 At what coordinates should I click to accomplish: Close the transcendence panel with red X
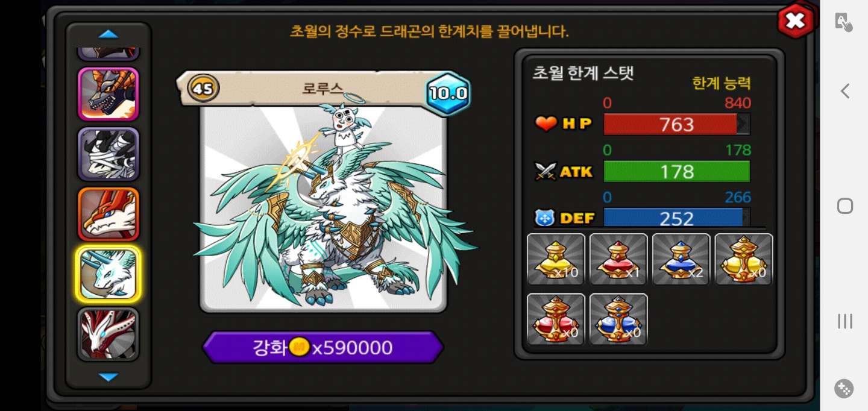point(796,21)
